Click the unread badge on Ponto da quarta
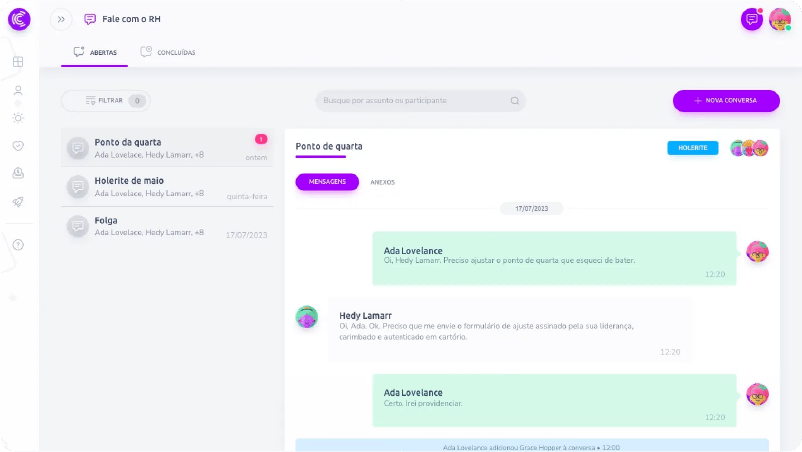 click(261, 139)
